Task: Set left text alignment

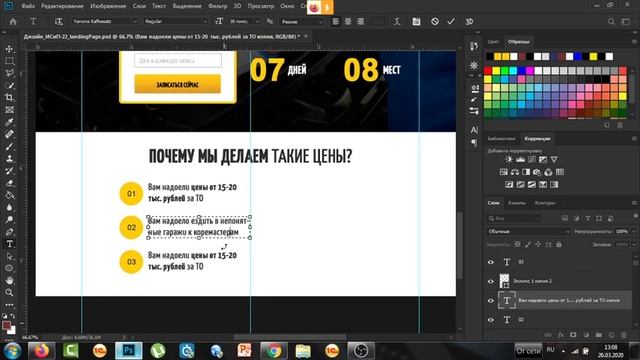Action: coord(336,22)
